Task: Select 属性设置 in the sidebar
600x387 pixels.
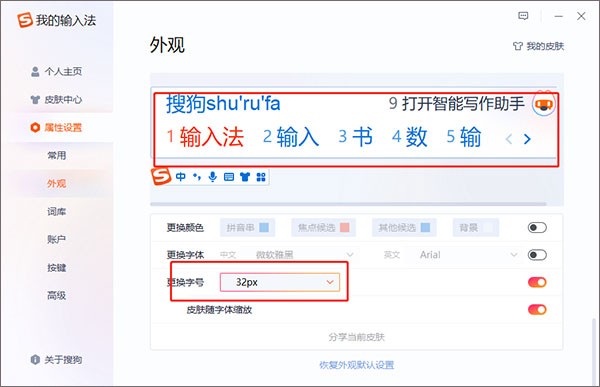Action: point(56,127)
